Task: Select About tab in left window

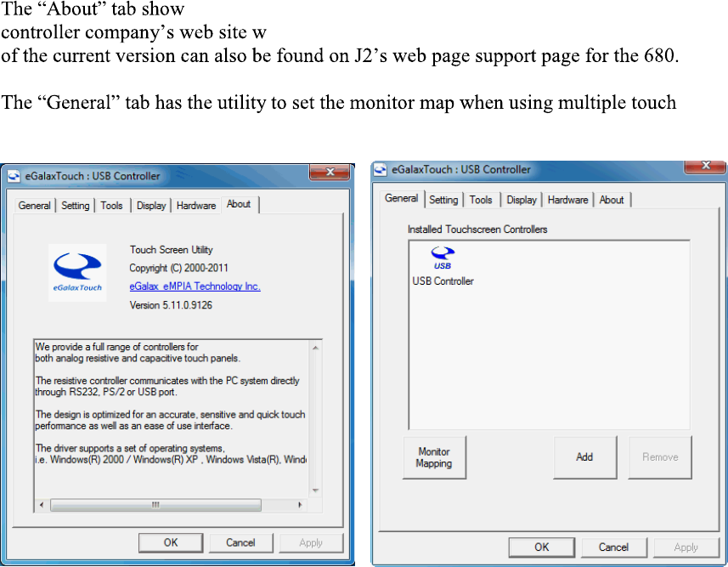Action: (x=239, y=204)
